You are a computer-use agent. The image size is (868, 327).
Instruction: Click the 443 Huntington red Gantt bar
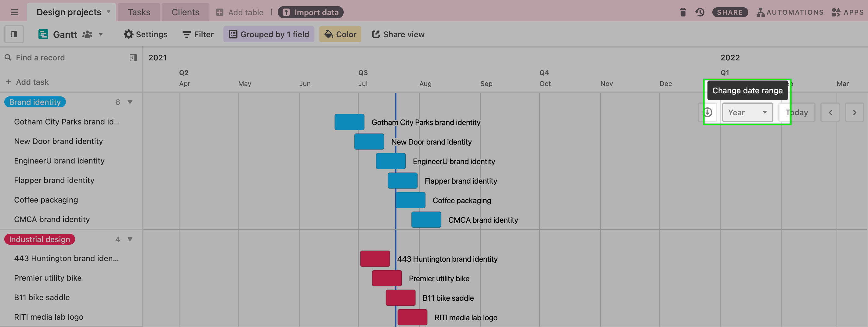[375, 259]
